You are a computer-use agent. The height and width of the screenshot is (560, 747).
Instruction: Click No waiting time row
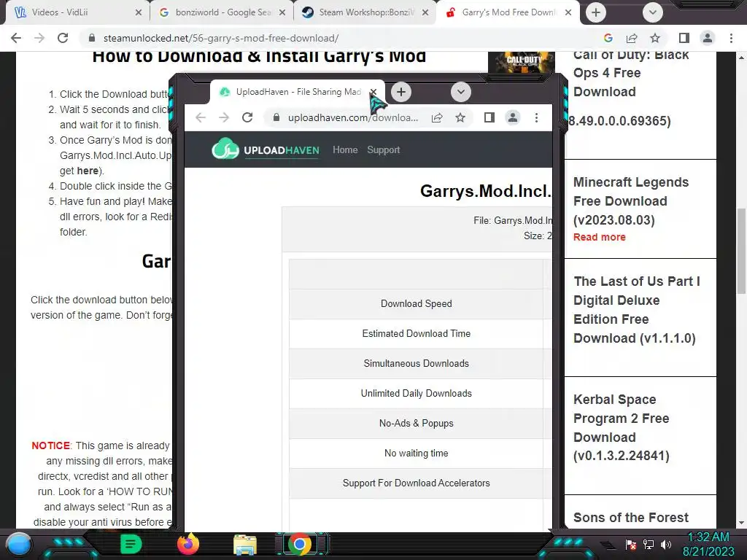(421, 454)
